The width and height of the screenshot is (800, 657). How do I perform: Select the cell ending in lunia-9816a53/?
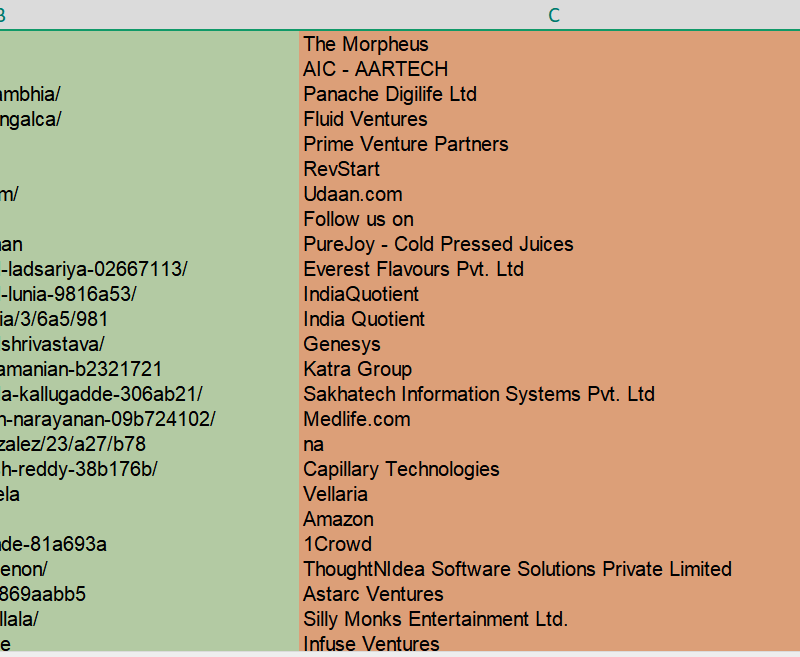(x=149, y=294)
